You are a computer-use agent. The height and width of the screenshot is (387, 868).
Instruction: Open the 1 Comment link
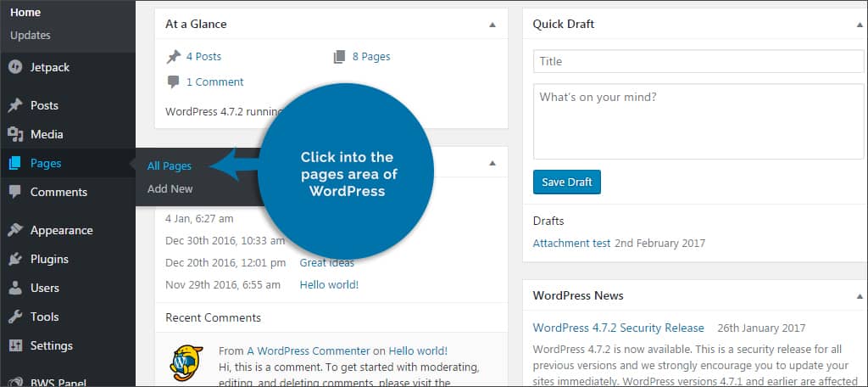coord(214,82)
